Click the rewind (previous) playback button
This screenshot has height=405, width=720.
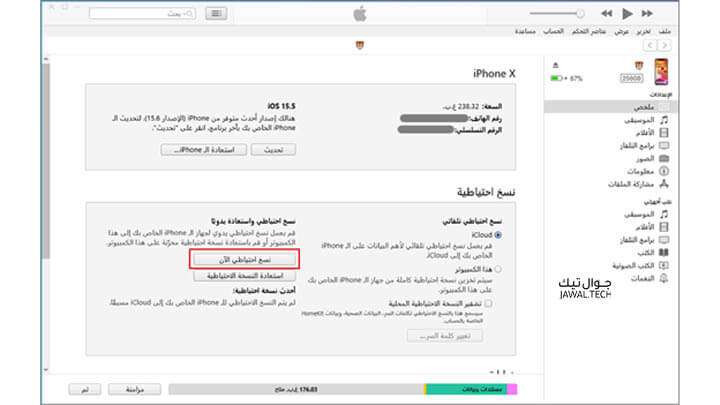tap(607, 14)
